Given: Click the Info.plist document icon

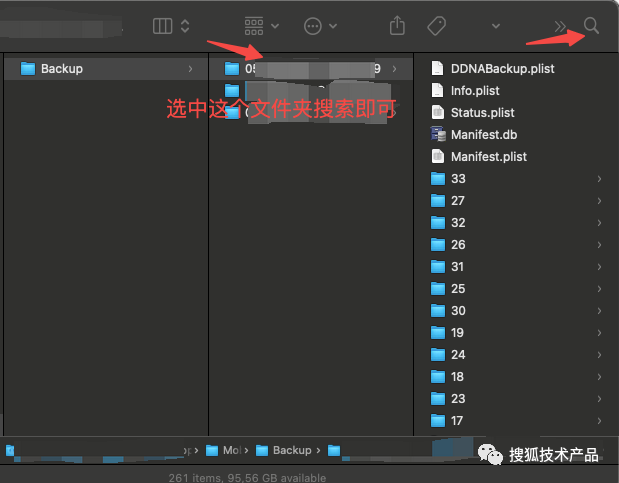Looking at the screenshot, I should [437, 90].
